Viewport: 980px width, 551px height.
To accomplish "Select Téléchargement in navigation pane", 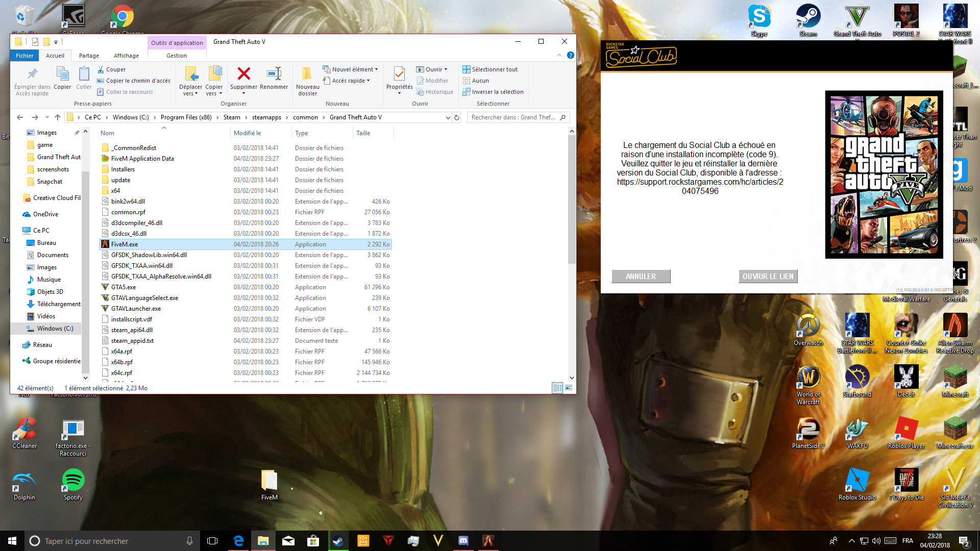I will (x=53, y=304).
